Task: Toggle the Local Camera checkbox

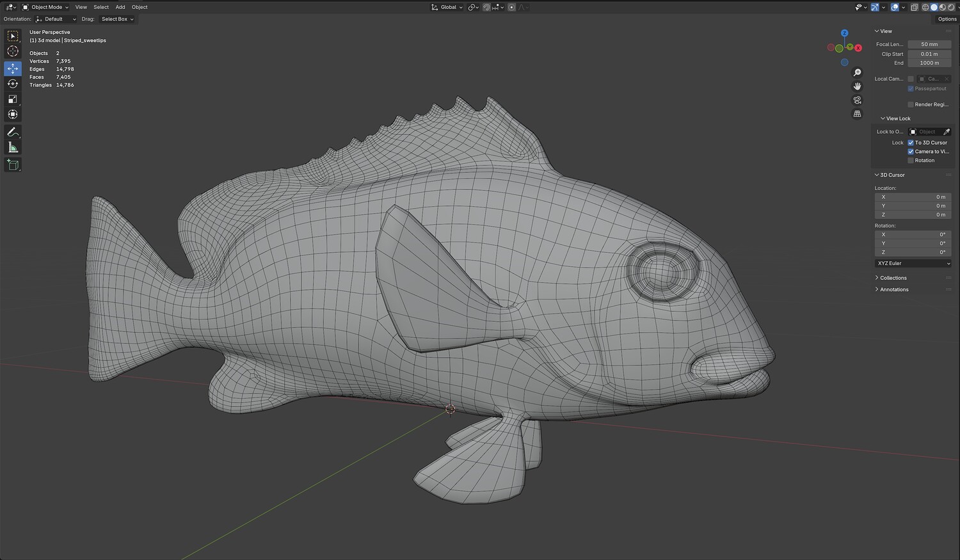Action: [911, 79]
